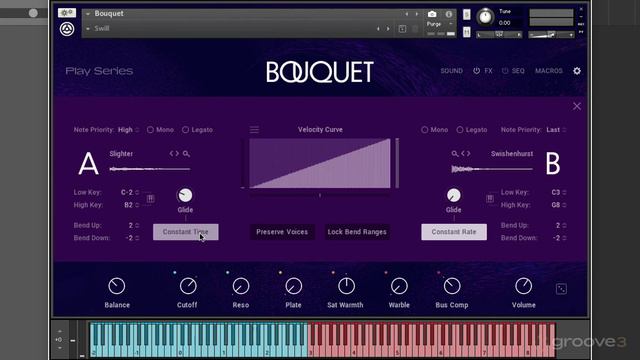
Task: Enable Legato for layer A
Action: click(x=197, y=130)
